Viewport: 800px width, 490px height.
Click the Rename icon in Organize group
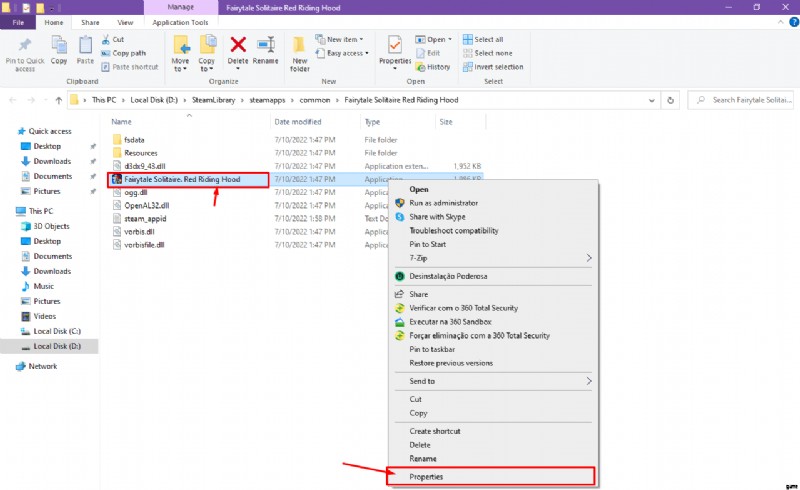pos(265,46)
